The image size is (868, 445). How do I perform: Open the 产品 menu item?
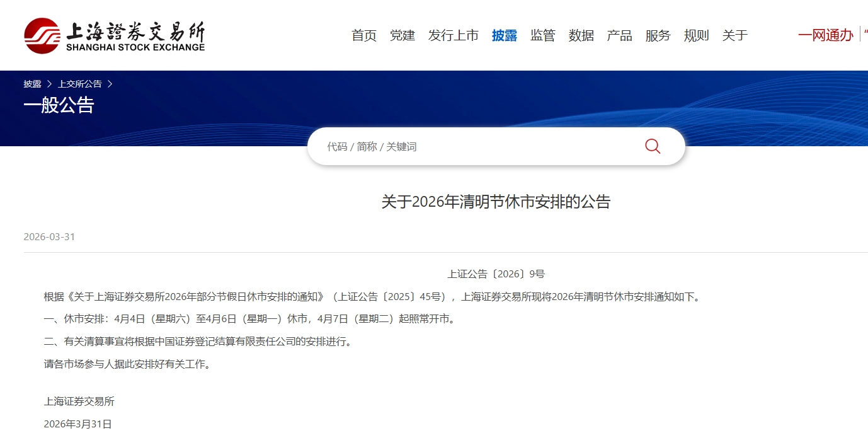tap(620, 35)
